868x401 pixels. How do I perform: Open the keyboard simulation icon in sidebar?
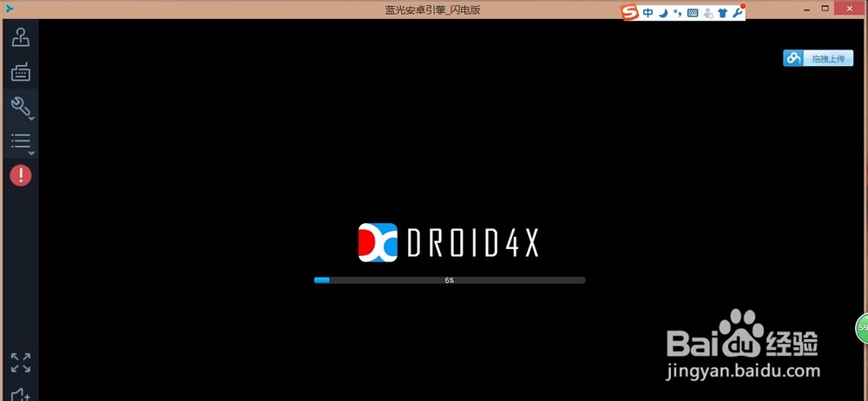(x=21, y=72)
